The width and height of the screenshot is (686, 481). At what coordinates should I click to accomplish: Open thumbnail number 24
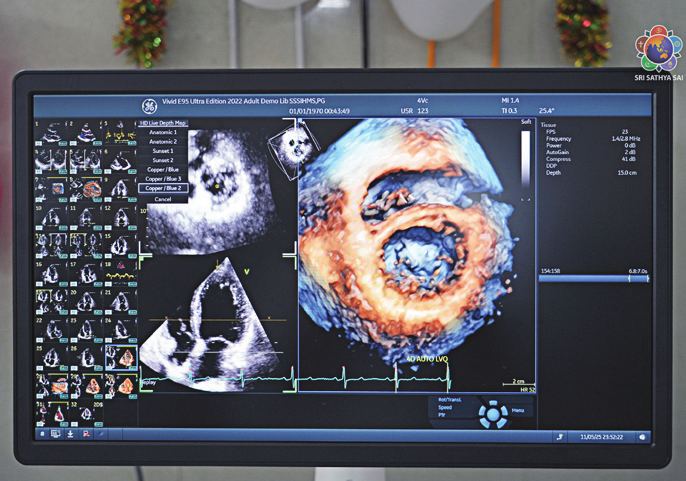(121, 330)
